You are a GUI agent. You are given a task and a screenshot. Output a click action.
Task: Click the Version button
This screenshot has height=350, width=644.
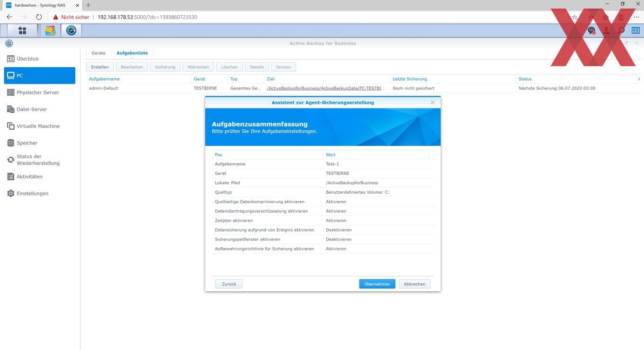tap(283, 67)
